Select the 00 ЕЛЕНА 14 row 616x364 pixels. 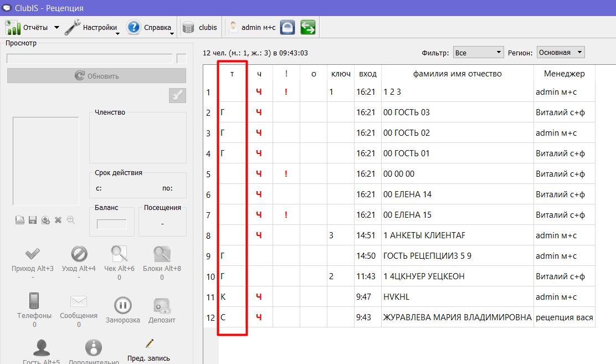tap(399, 194)
